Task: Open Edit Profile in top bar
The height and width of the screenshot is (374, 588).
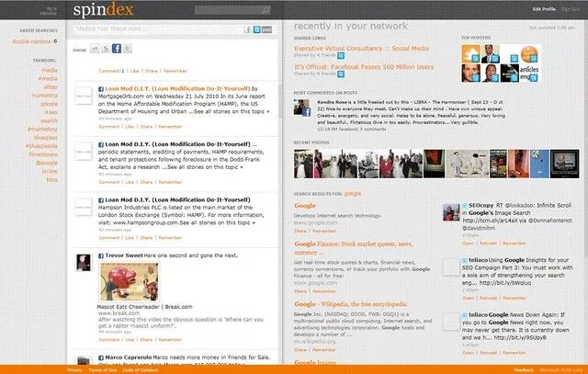Action: [x=544, y=9]
